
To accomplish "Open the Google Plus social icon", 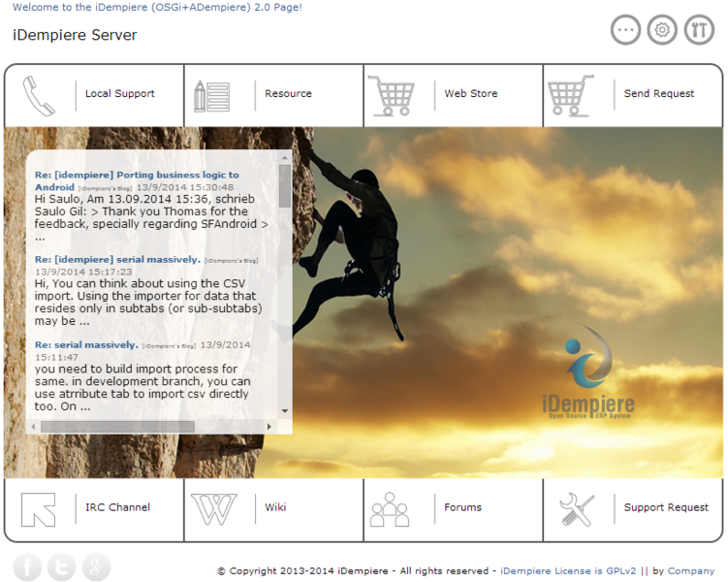I will coord(96,566).
